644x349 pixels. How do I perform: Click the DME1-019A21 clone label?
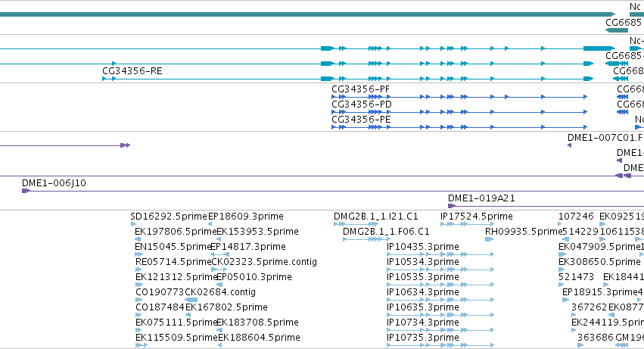pyautogui.click(x=481, y=198)
